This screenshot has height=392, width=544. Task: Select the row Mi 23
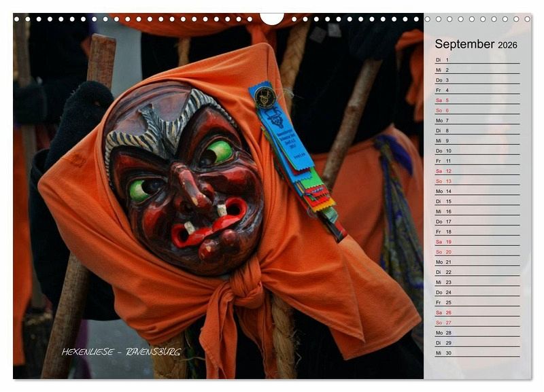tap(477, 282)
